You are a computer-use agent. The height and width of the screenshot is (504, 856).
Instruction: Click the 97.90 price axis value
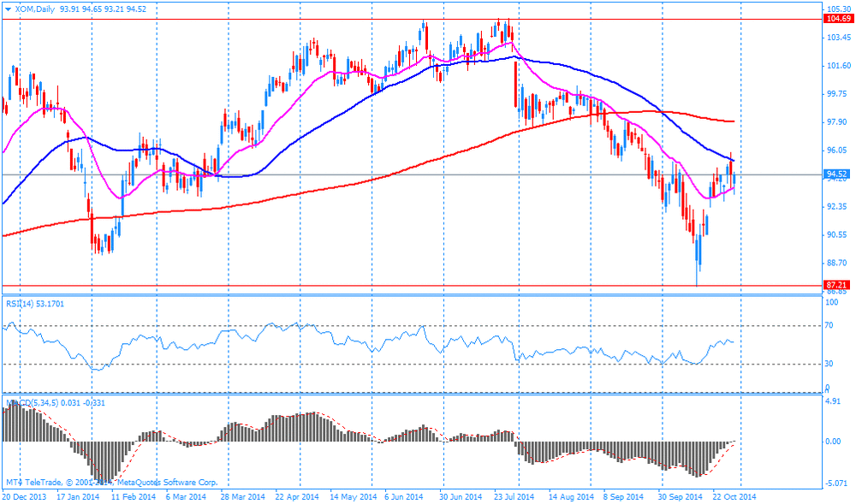(x=837, y=122)
